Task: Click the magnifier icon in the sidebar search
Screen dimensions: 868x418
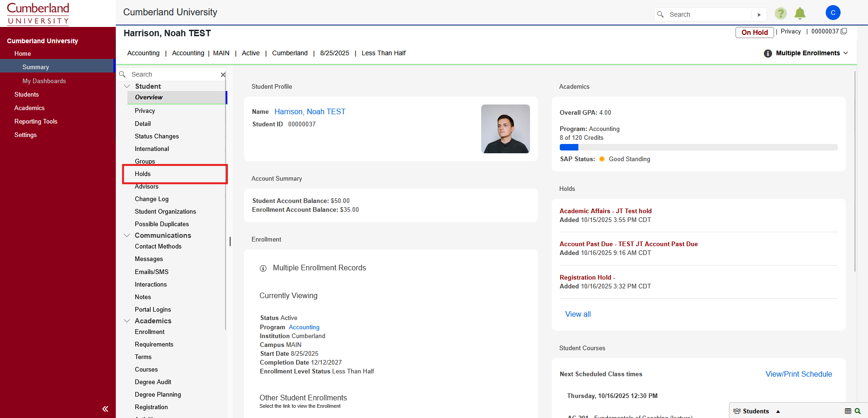Action: pos(123,74)
